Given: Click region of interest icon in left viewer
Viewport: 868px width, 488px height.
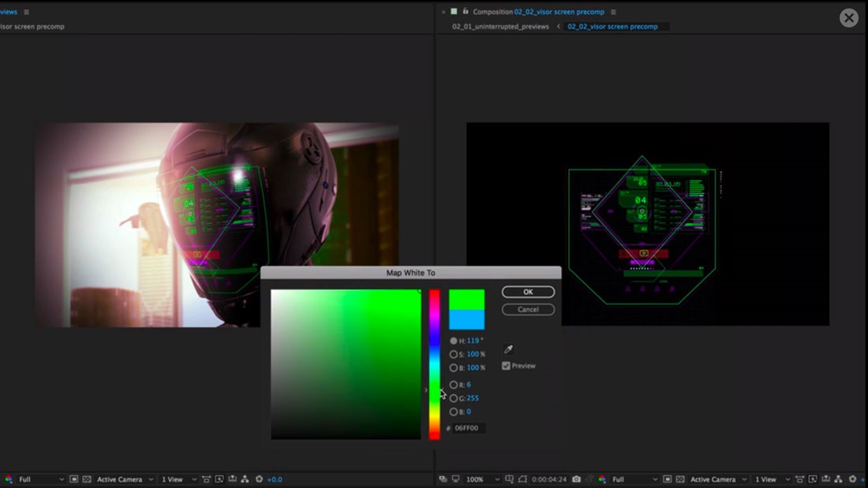Looking at the screenshot, I should pyautogui.click(x=73, y=479).
